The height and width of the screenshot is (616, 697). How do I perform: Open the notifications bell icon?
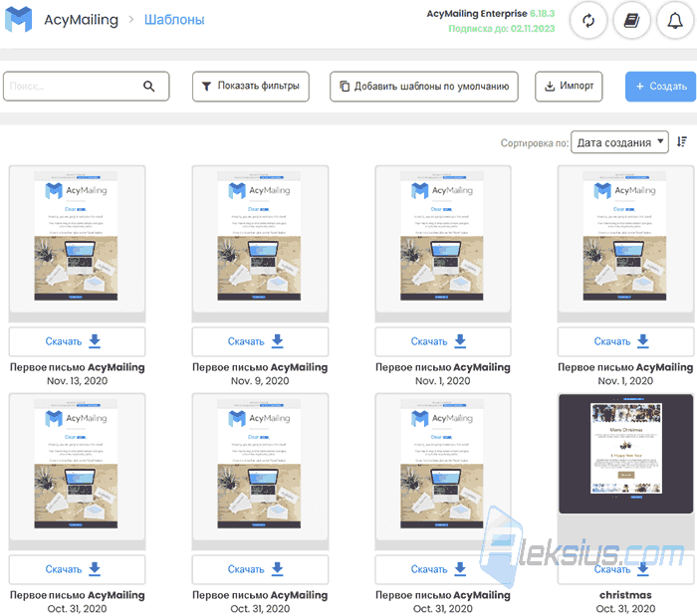[675, 21]
